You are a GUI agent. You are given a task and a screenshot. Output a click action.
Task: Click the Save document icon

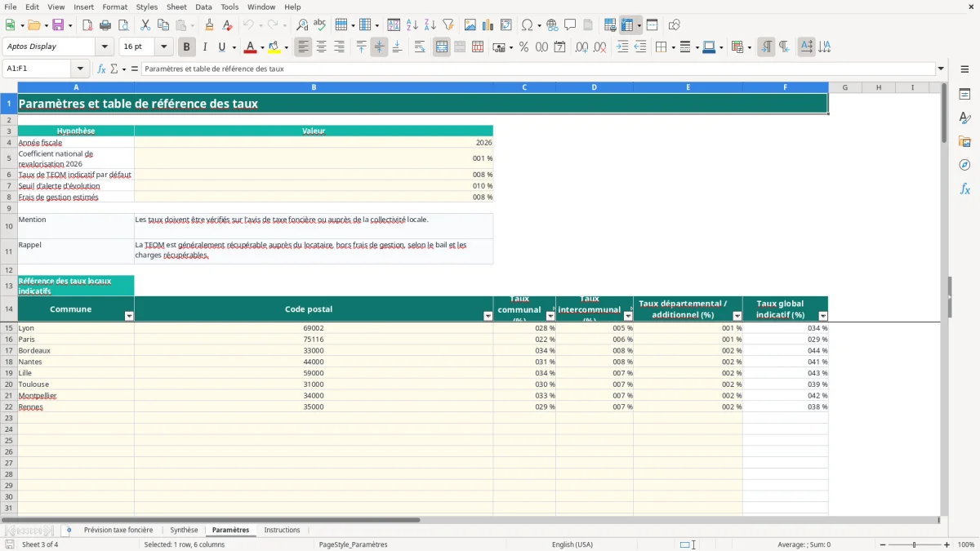(58, 25)
